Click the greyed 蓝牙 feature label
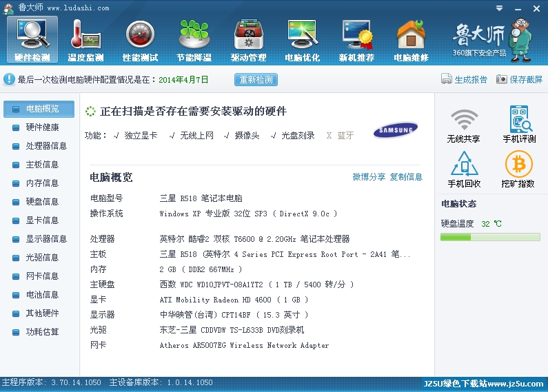 tap(345, 136)
